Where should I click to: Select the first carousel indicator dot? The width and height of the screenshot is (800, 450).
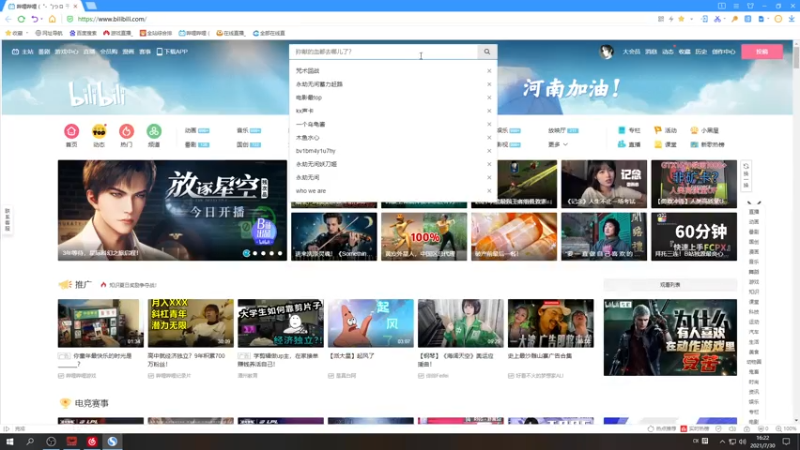[x=247, y=253]
